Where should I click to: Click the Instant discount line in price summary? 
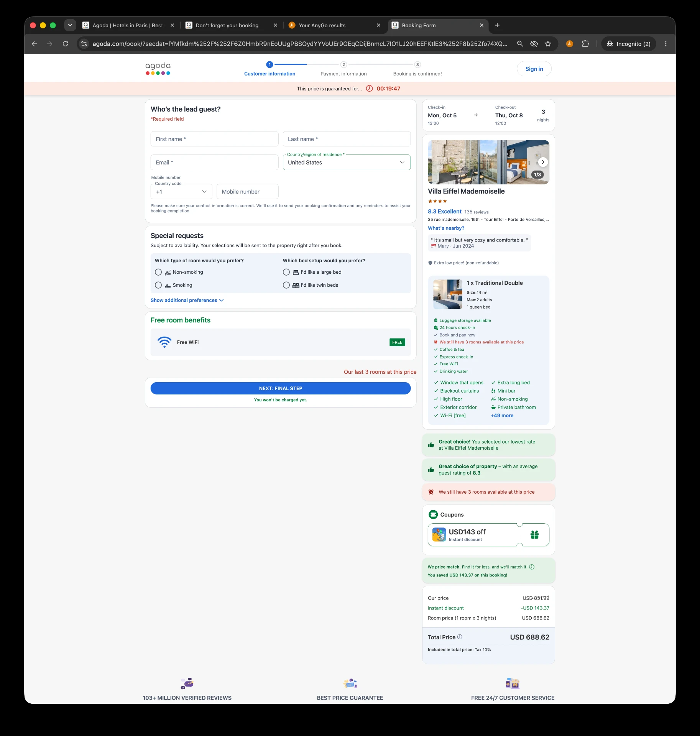point(488,608)
